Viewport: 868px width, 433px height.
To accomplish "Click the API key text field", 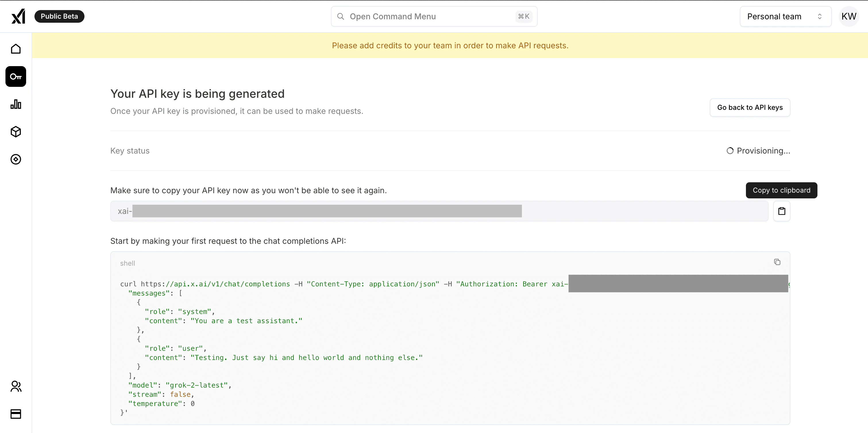I will pos(439,211).
